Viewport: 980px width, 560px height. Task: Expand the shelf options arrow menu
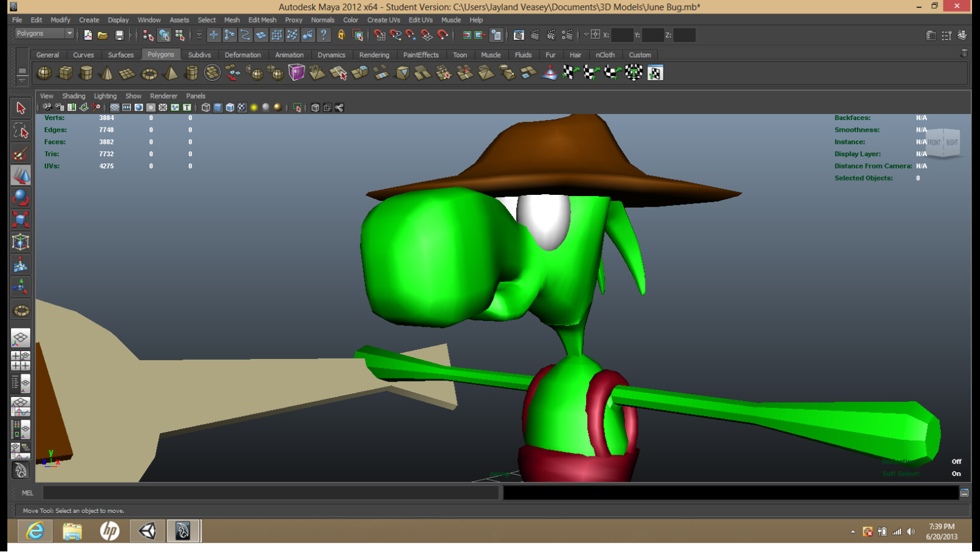point(22,80)
